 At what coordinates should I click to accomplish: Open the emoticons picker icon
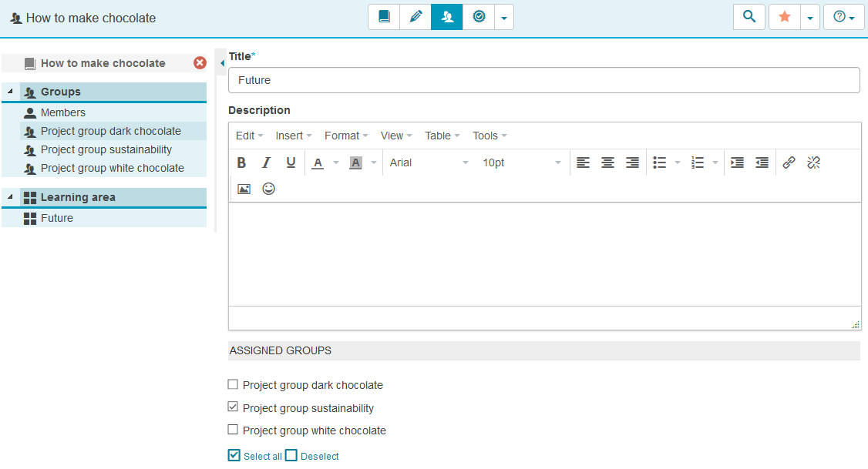[268, 189]
